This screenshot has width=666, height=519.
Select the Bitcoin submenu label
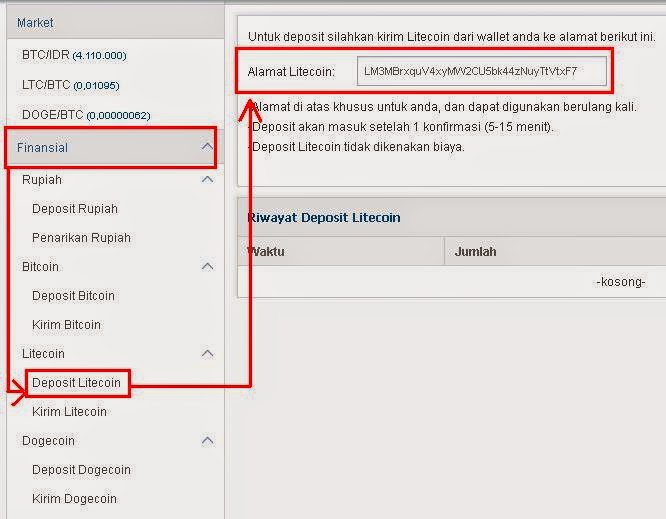[40, 267]
